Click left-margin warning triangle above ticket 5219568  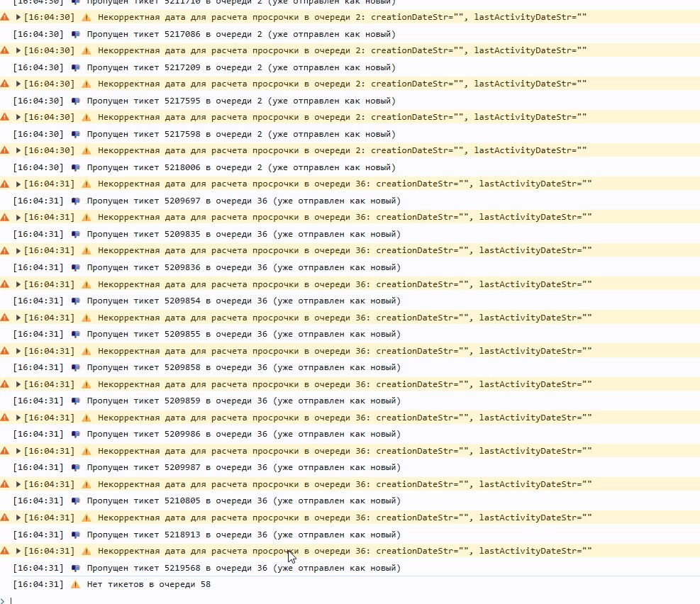coord(5,551)
